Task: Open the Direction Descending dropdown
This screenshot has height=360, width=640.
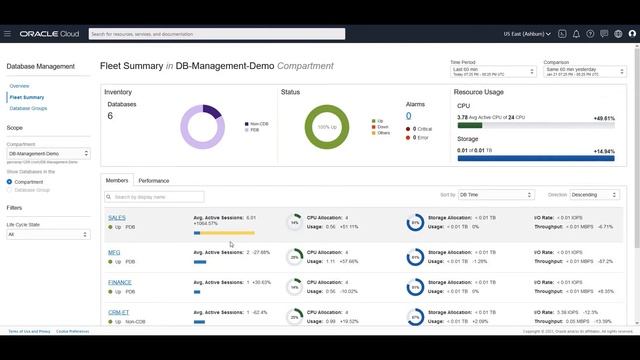Action: [x=594, y=195]
